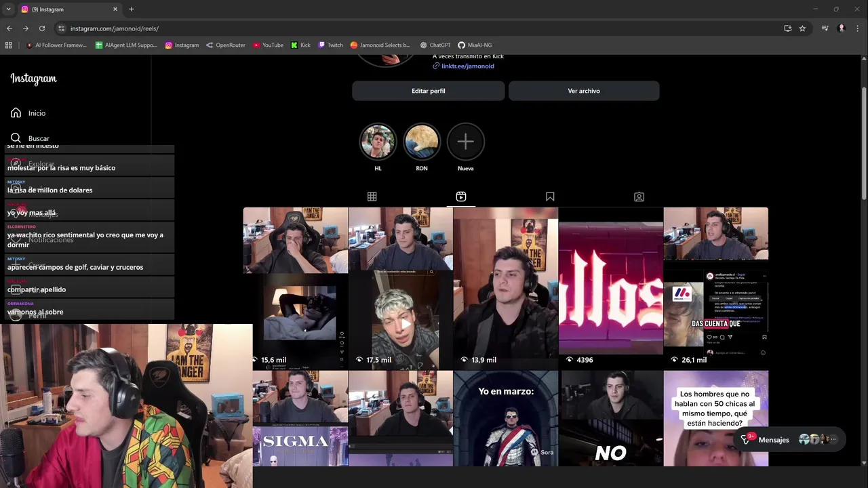Screen dimensions: 868x488
Task: Open the reel captioned NO
Action: [x=610, y=418]
